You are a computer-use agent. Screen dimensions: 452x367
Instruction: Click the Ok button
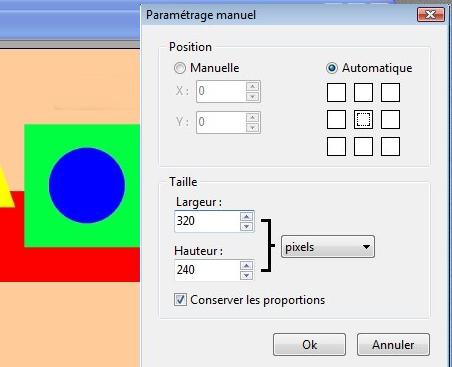click(309, 345)
